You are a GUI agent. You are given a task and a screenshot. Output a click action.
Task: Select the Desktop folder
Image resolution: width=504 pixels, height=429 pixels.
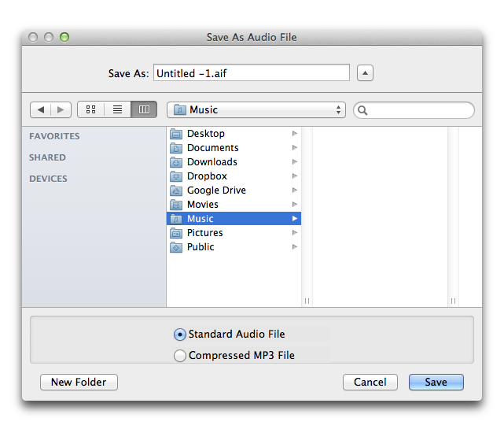[206, 134]
